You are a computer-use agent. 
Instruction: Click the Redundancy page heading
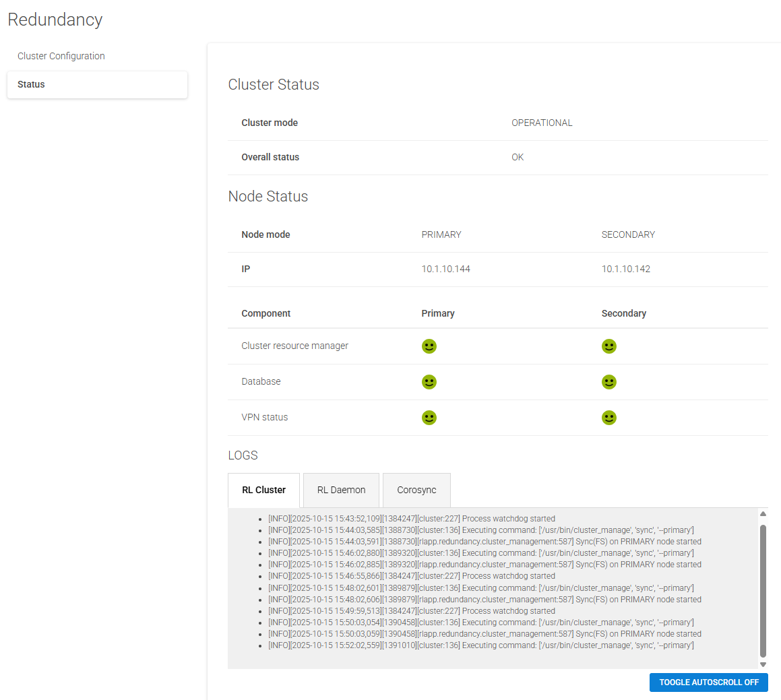pos(55,20)
